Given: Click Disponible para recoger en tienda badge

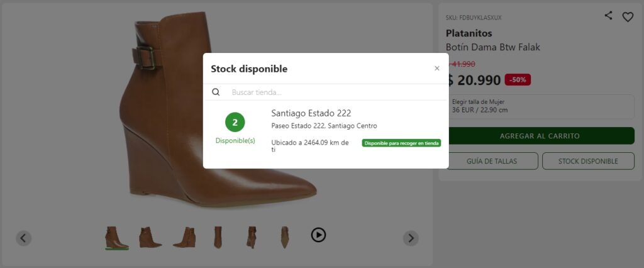Looking at the screenshot, I should coord(401,143).
